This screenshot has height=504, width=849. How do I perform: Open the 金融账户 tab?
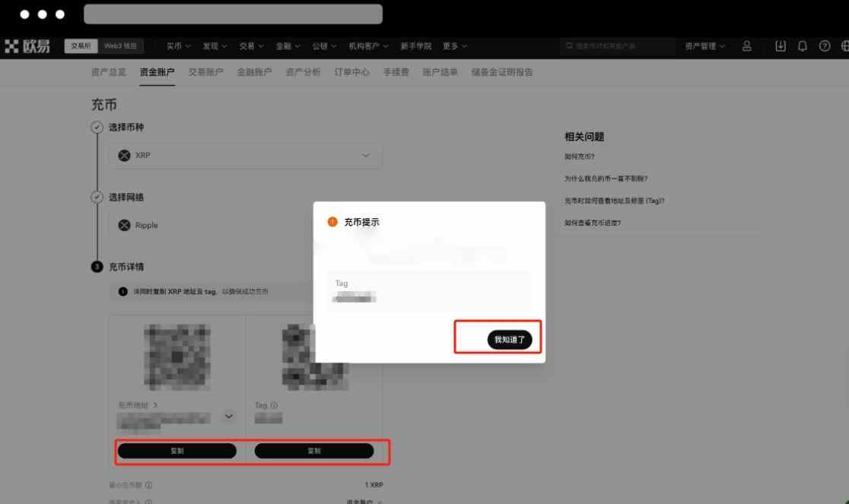[x=255, y=72]
